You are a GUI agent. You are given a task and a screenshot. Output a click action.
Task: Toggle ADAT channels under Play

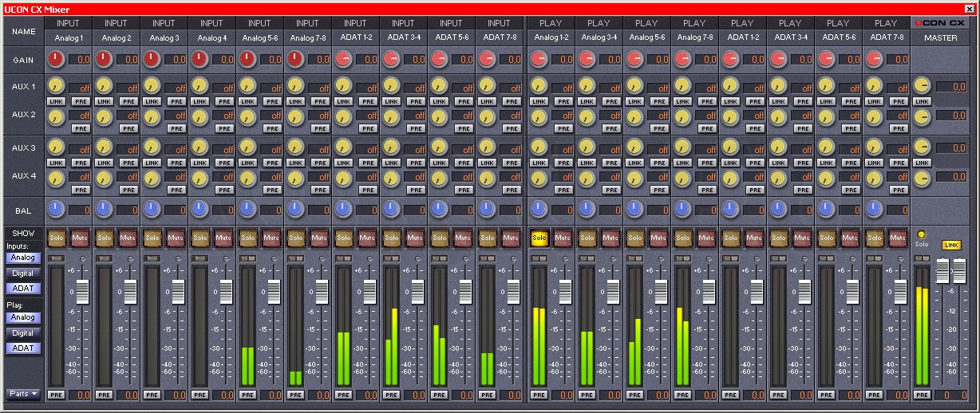coord(23,348)
